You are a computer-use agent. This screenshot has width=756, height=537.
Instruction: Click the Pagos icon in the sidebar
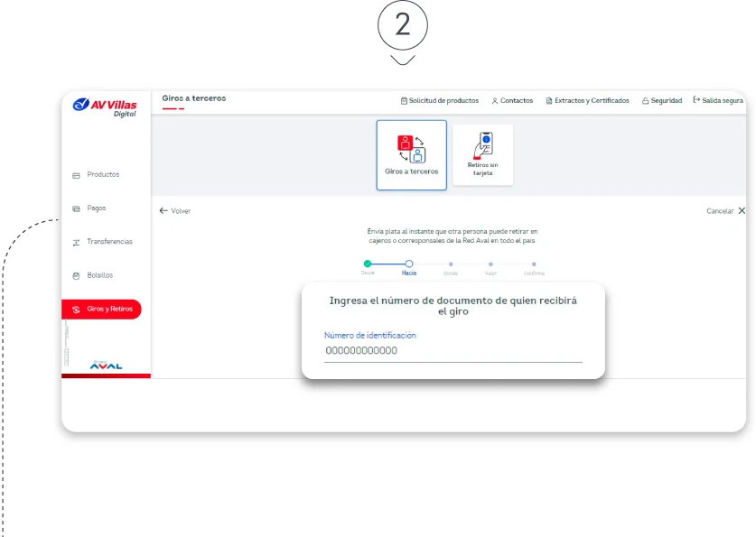[76, 208]
